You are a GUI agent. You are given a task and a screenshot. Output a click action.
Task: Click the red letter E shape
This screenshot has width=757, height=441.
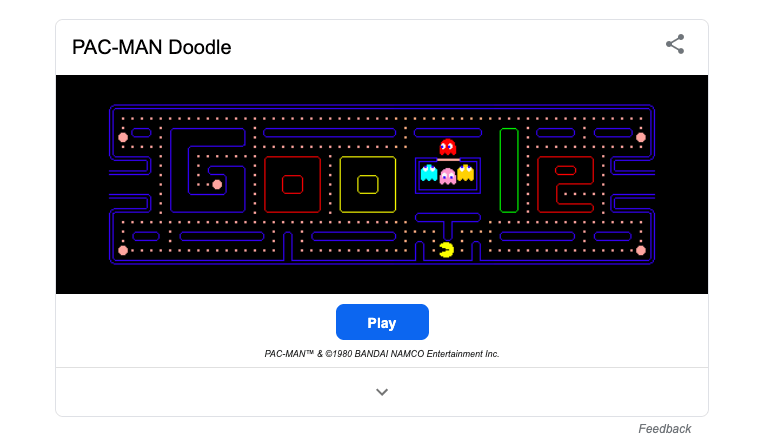[x=565, y=185]
